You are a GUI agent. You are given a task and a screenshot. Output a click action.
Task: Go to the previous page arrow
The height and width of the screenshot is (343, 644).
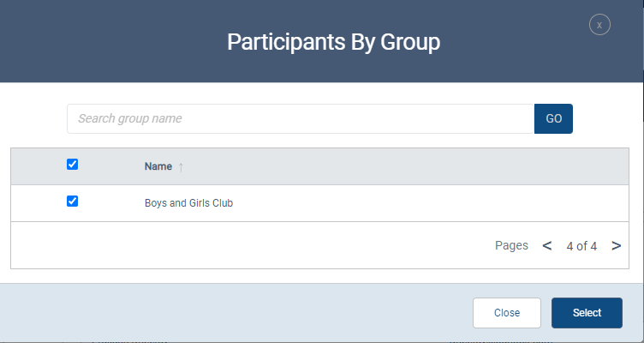click(547, 246)
